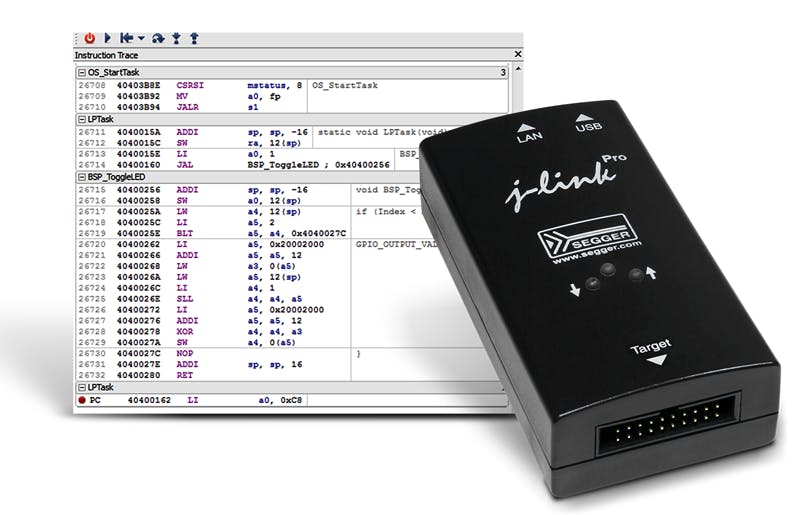Open the dropdown arrow beside step-back icon
This screenshot has width=800, height=515.
141,38
